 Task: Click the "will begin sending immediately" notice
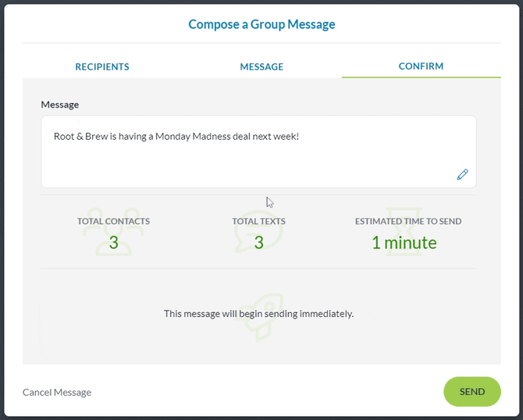coord(258,314)
